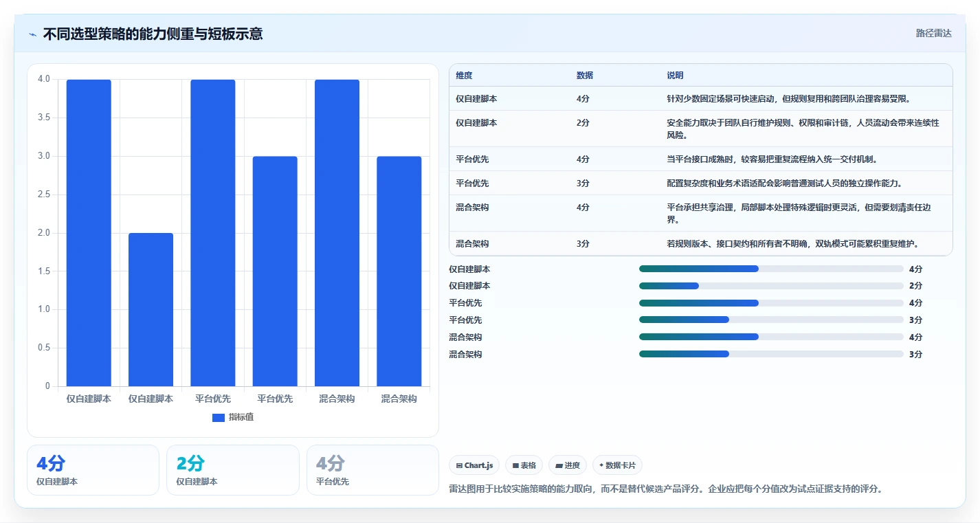This screenshot has height=523, width=980.
Task: Click the 混合架构 progress bar showing 3分
Action: pos(771,354)
